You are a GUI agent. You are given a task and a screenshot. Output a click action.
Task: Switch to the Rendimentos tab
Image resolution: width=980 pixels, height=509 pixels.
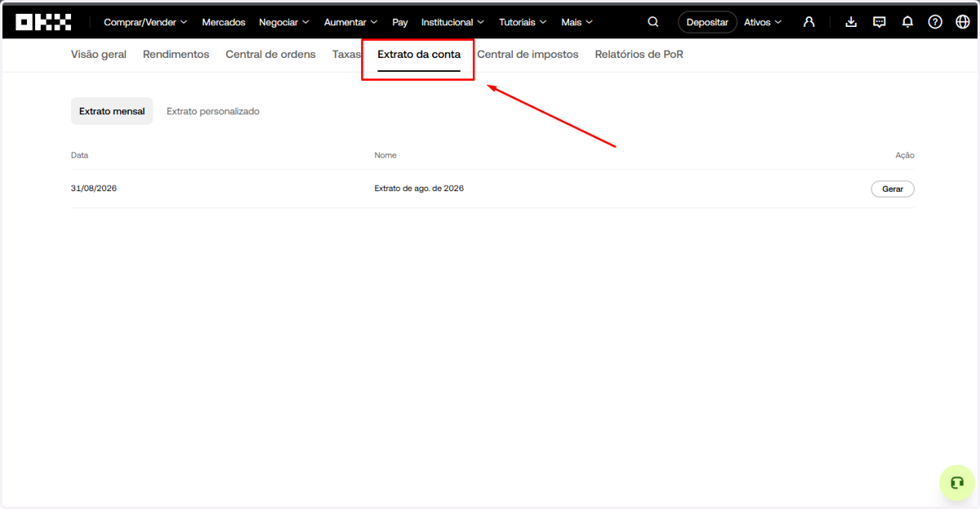click(176, 55)
